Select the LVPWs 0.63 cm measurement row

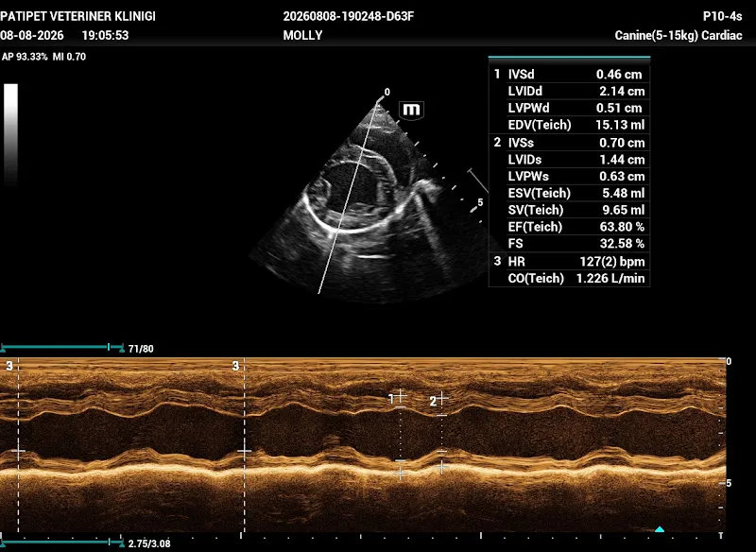click(570, 177)
